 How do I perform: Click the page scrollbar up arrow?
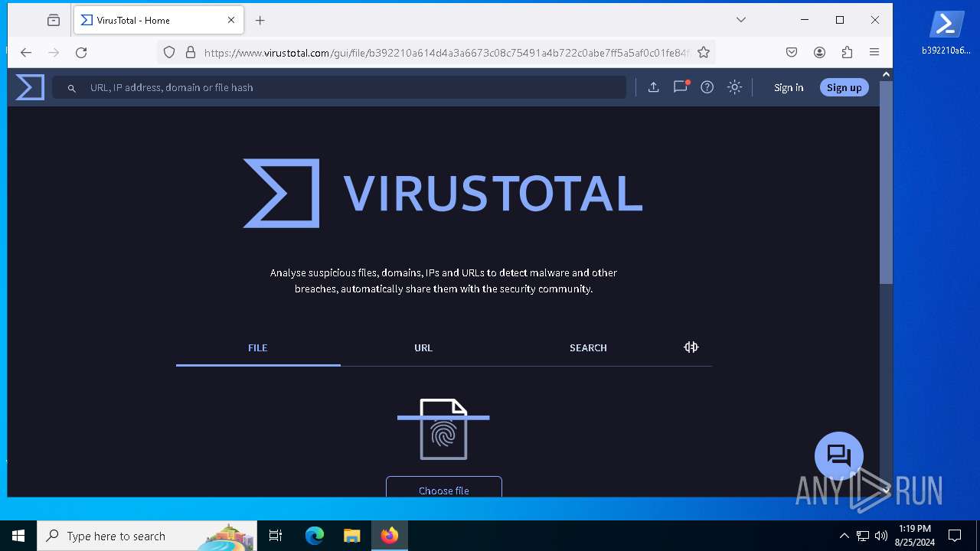pos(886,74)
